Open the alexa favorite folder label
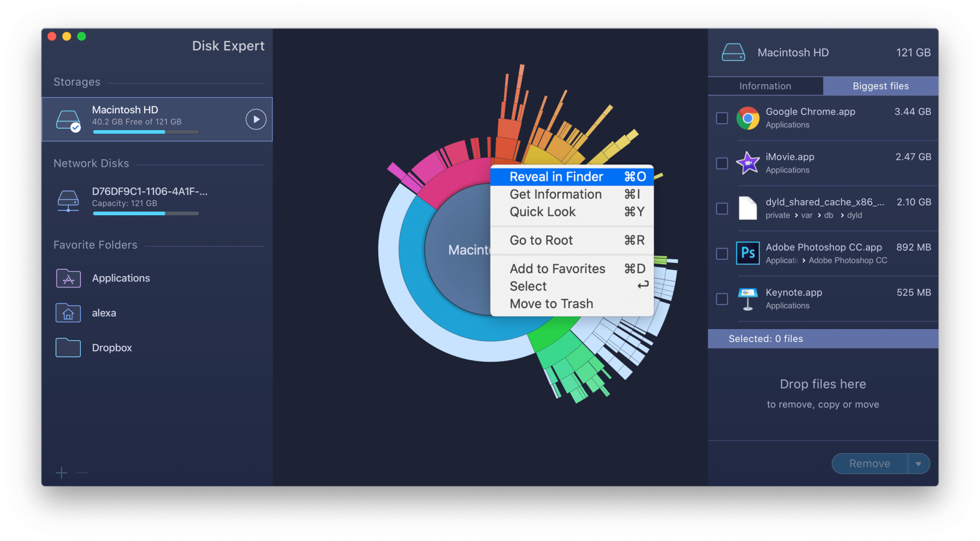980x541 pixels. pos(104,313)
